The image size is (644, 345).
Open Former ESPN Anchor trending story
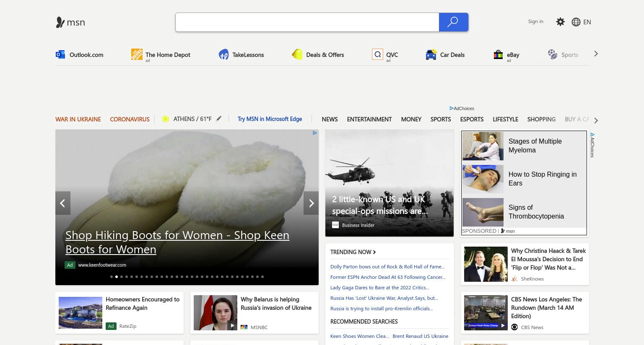point(388,277)
